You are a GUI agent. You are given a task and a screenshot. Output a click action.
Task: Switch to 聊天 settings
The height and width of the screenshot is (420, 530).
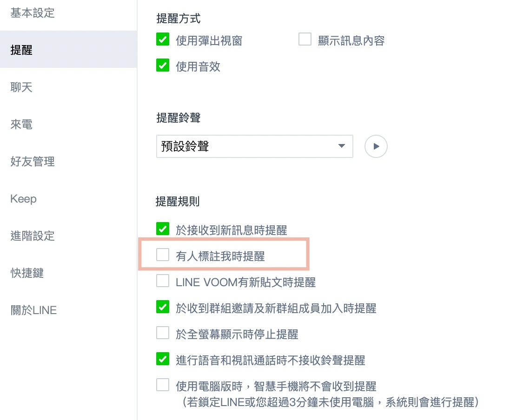pyautogui.click(x=21, y=87)
